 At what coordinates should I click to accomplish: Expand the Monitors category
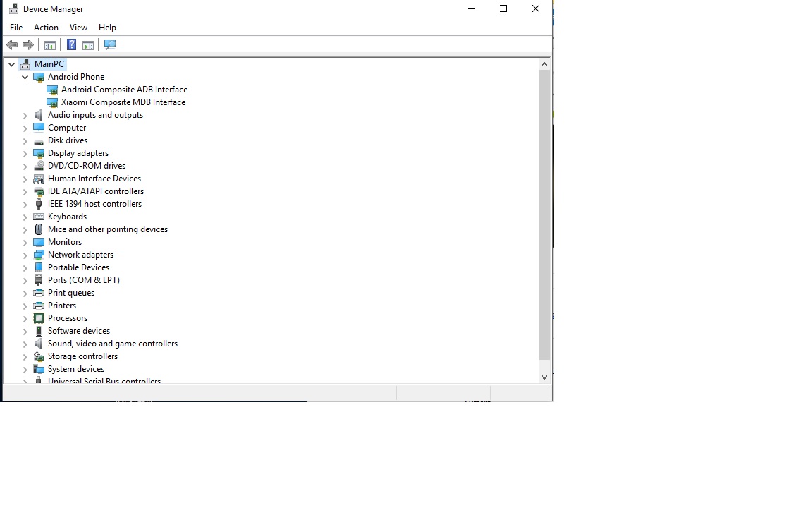25,243
